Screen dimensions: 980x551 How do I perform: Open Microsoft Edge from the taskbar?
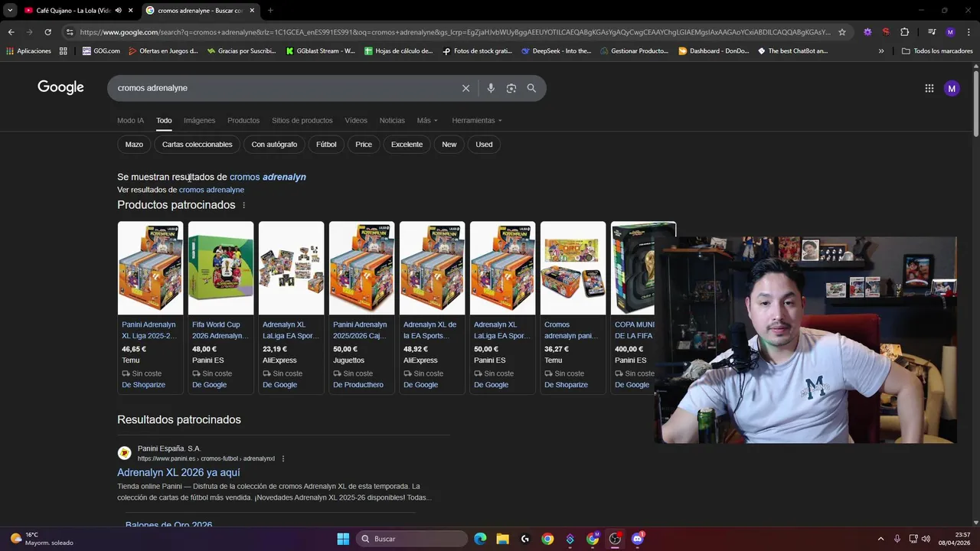click(x=480, y=539)
